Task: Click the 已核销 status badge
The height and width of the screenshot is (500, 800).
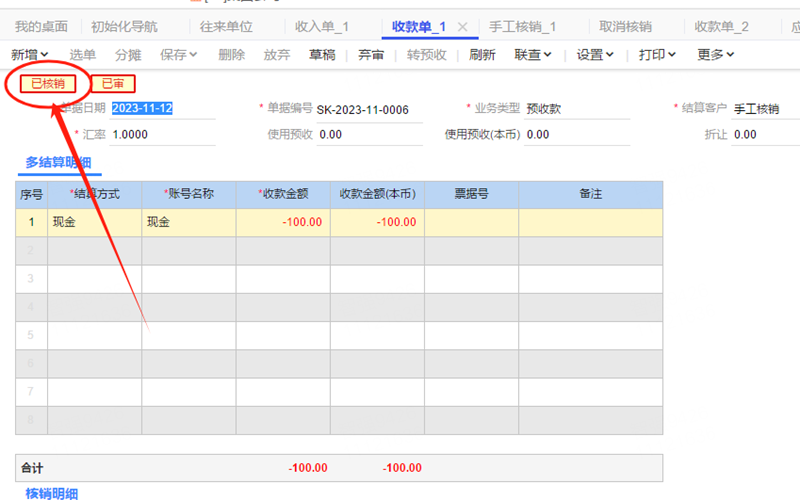Action: [48, 84]
